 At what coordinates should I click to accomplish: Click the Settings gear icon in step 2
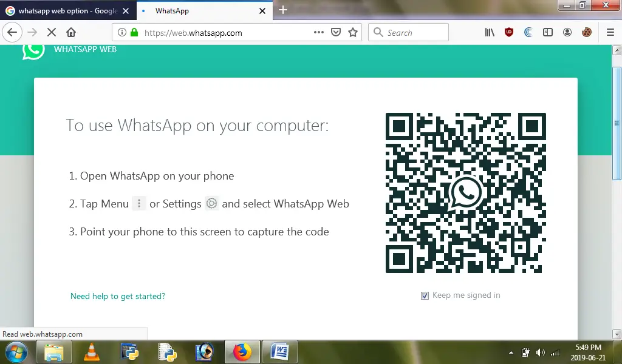tap(212, 204)
